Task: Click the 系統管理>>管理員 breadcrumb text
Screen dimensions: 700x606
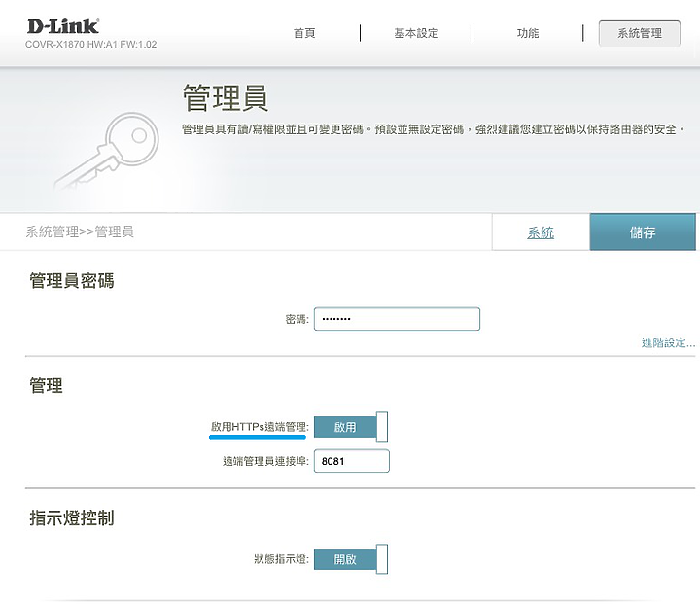Action: pos(80,232)
